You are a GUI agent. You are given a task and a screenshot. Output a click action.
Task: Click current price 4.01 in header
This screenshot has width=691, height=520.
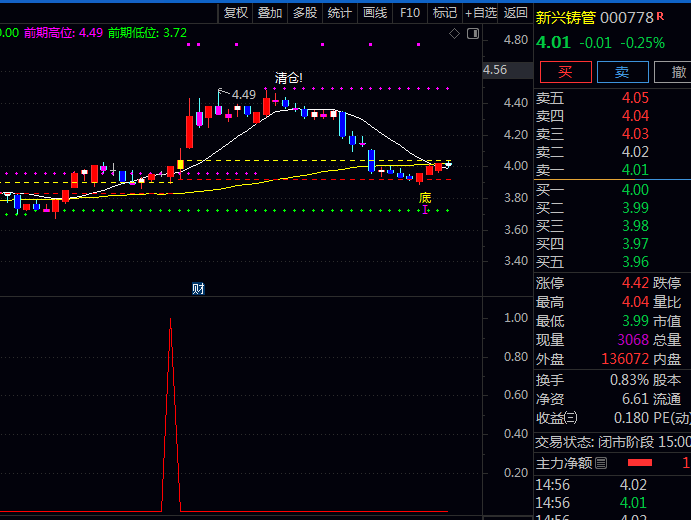[553, 43]
